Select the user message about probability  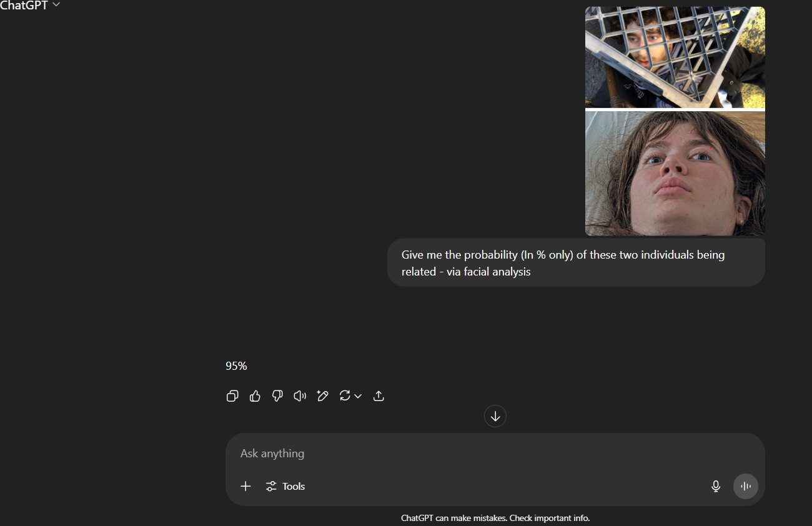(x=576, y=263)
